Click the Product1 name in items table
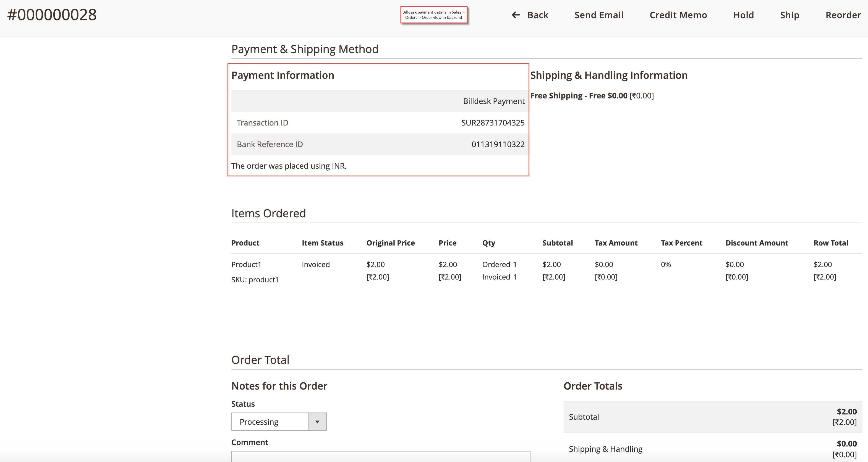The width and height of the screenshot is (868, 462). [x=246, y=265]
